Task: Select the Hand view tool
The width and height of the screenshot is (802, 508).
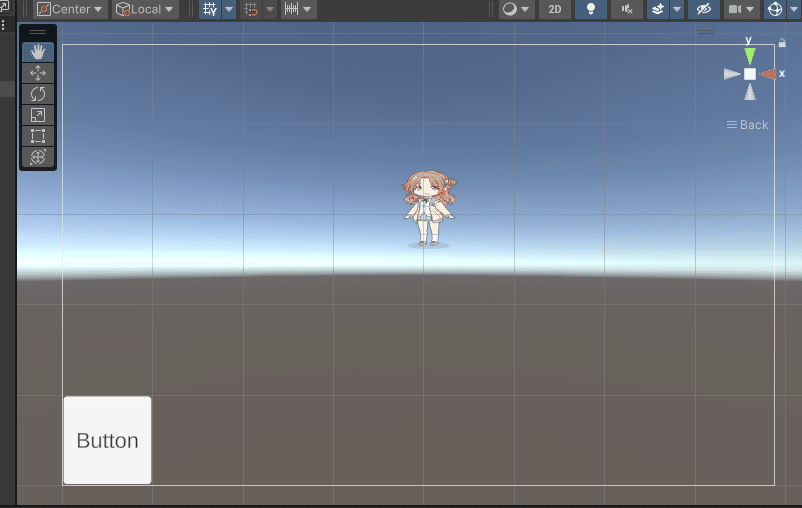Action: click(38, 52)
